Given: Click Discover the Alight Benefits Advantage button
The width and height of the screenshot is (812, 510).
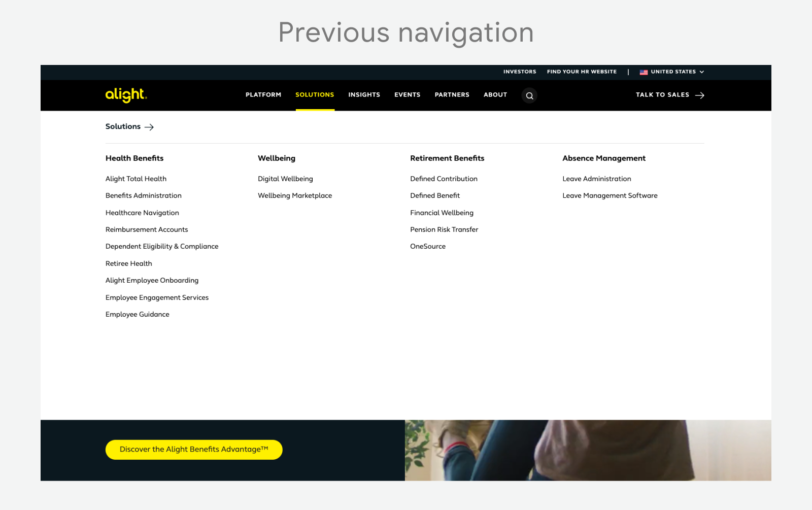Looking at the screenshot, I should [194, 449].
